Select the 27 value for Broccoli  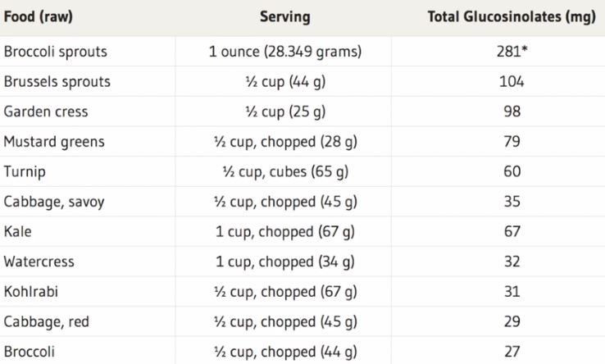pos(511,351)
